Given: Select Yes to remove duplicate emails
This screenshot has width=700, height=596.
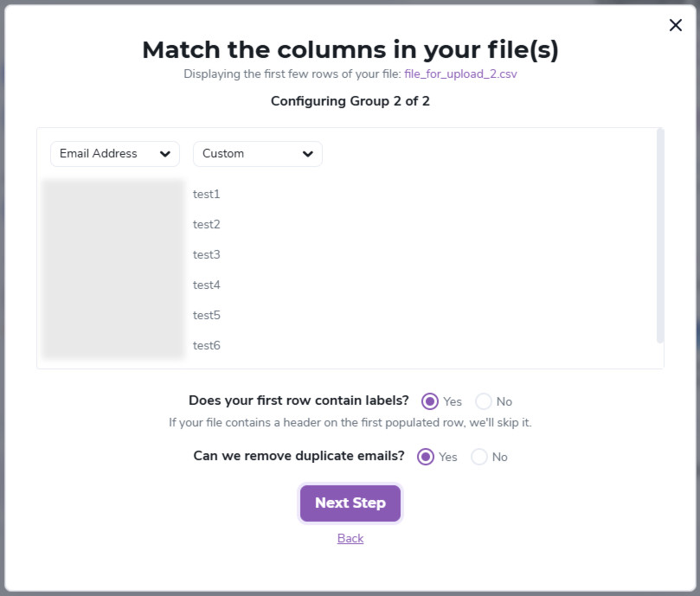Looking at the screenshot, I should click(424, 457).
